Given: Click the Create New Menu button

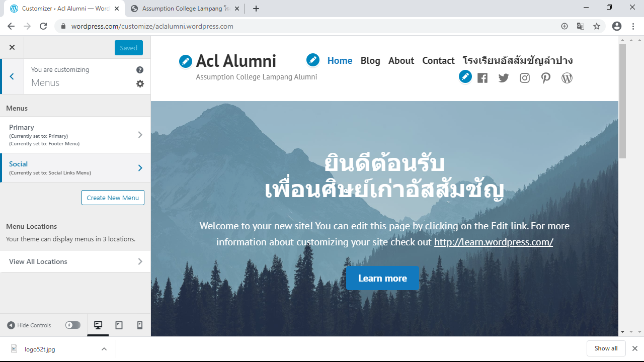Looking at the screenshot, I should click(113, 198).
